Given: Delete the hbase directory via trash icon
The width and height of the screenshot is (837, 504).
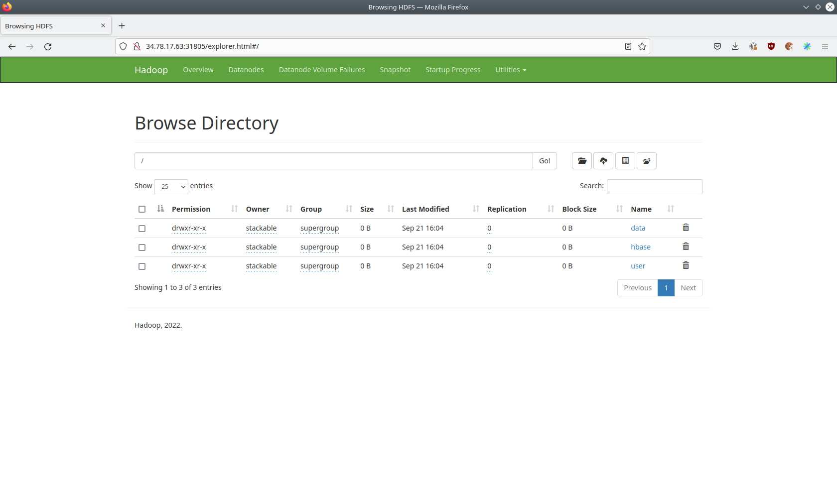Looking at the screenshot, I should point(685,246).
